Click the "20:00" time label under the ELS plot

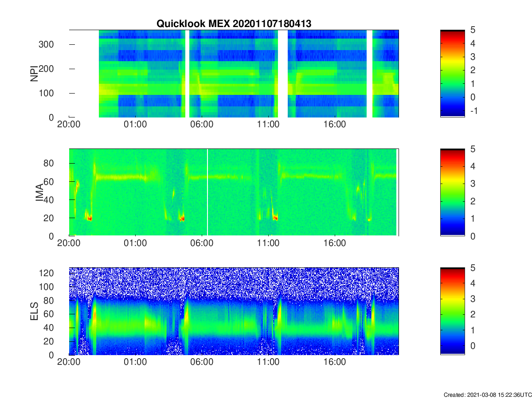[69, 362]
